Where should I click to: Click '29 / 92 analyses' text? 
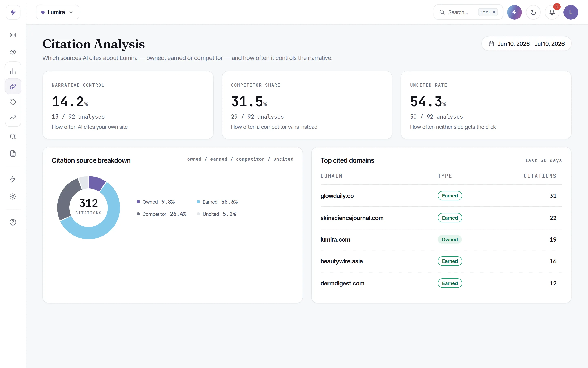(257, 117)
